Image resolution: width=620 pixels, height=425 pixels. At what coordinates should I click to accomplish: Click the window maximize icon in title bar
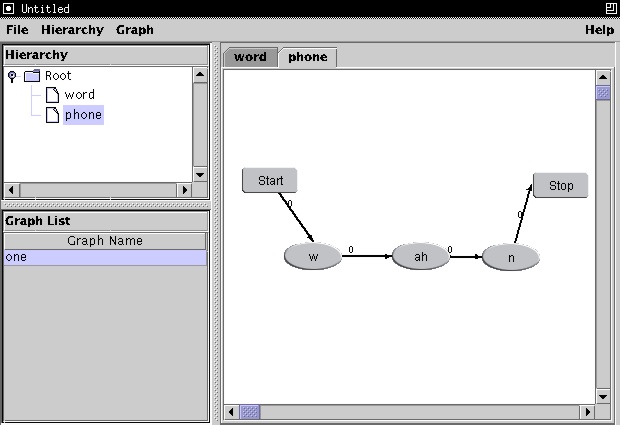tap(611, 8)
